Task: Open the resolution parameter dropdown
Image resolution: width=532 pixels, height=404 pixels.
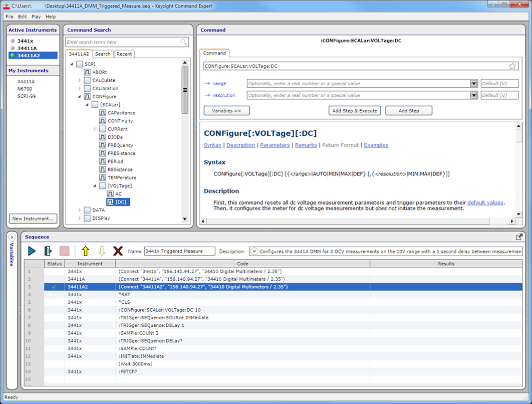Action: coord(474,95)
